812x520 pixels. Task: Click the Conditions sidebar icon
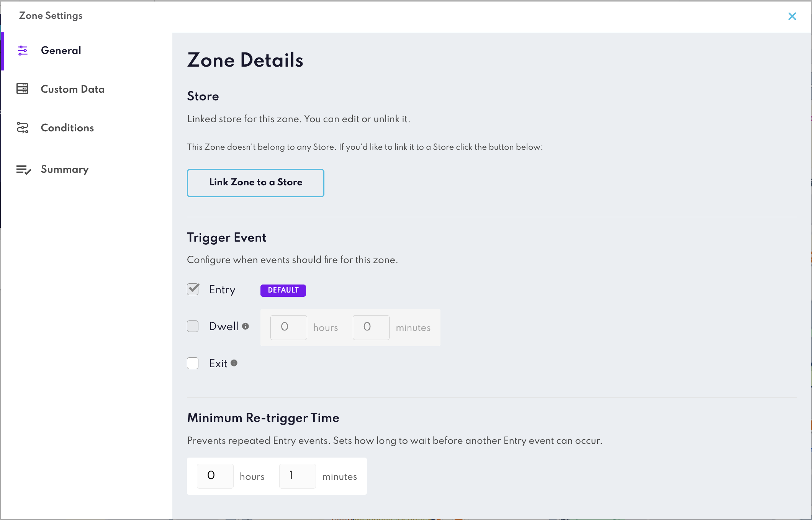pos(23,128)
